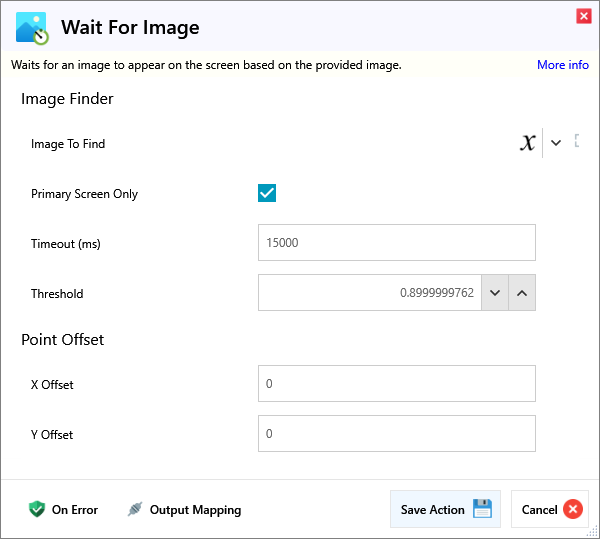The width and height of the screenshot is (600, 539).
Task: Click the Y Offset input box
Action: tap(396, 434)
